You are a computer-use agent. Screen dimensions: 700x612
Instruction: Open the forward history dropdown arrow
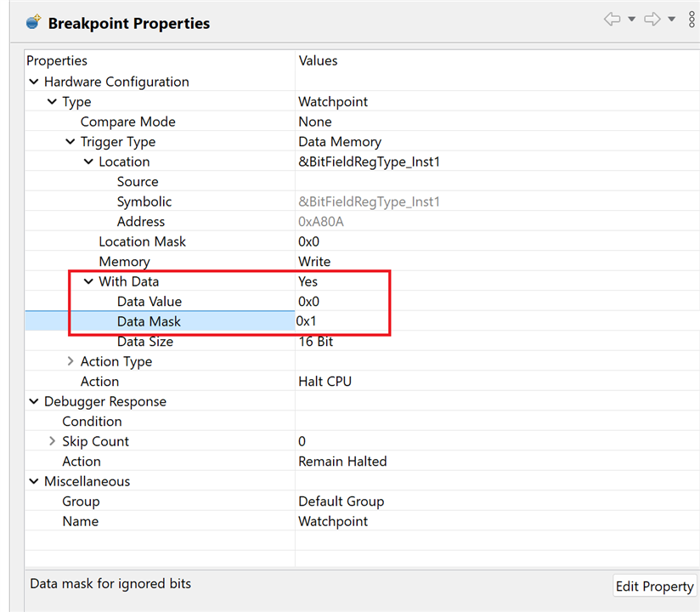[x=671, y=20]
